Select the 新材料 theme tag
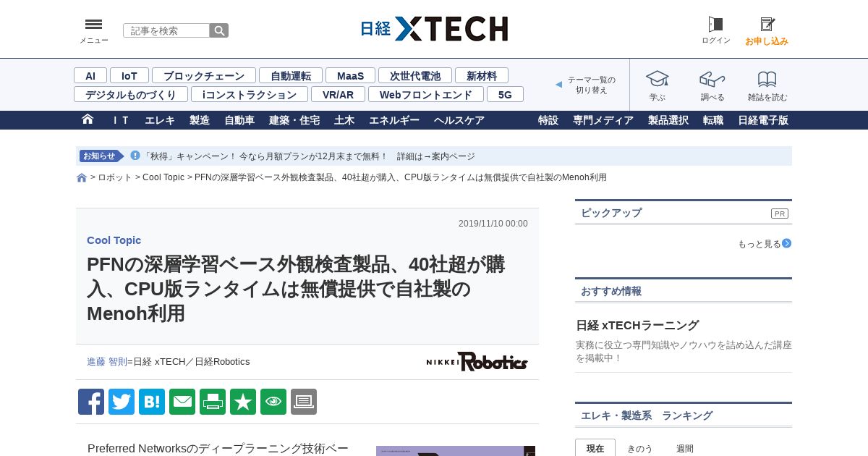The height and width of the screenshot is (456, 868). [482, 75]
